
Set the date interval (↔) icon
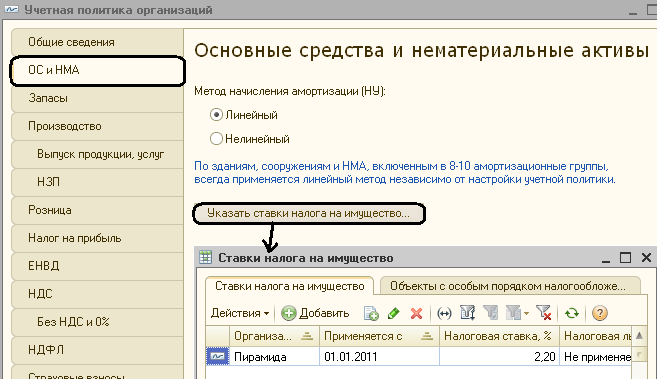point(444,313)
